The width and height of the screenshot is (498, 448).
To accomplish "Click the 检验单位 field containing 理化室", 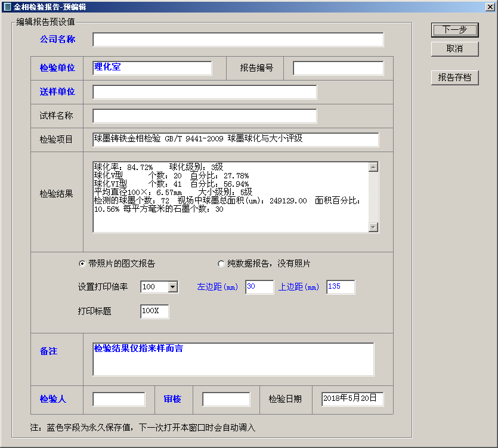I will (x=152, y=68).
